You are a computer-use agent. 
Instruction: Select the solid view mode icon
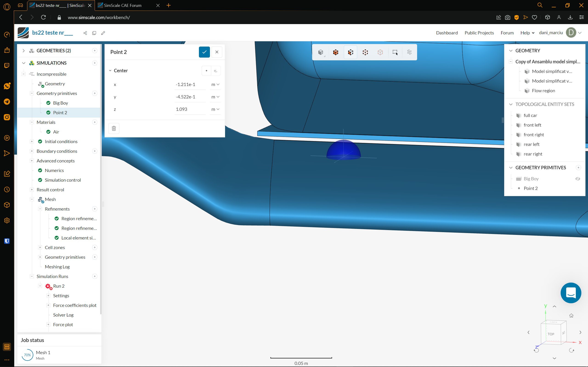pyautogui.click(x=321, y=52)
